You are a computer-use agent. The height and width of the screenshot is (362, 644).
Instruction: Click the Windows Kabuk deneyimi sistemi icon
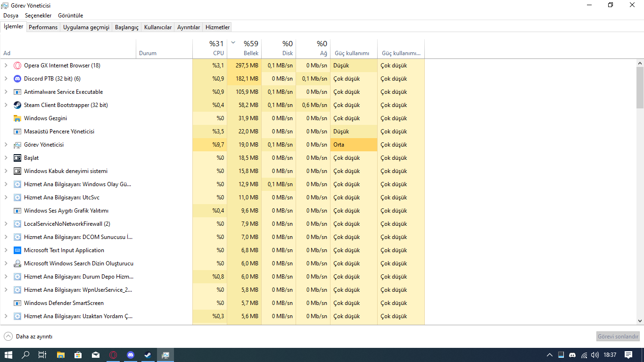tap(17, 171)
